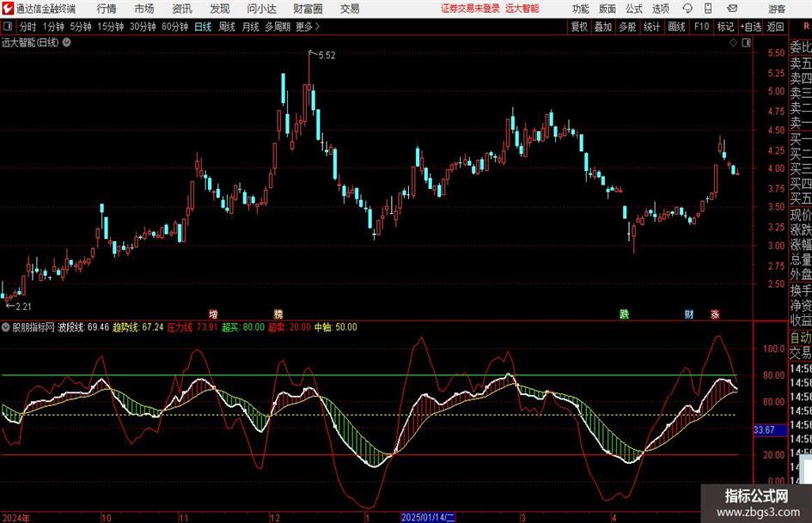Click the 股朋指标网 indicator name
Viewport: 812px width, 523px height.
34,327
